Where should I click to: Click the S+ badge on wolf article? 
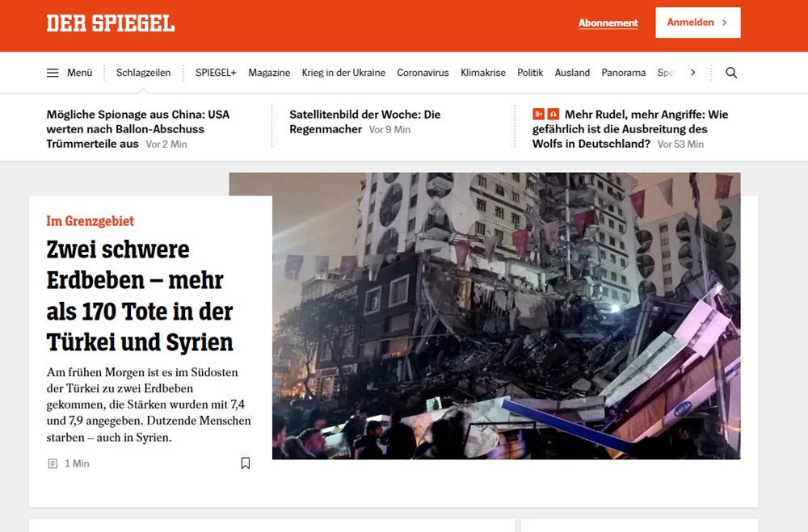[538, 114]
